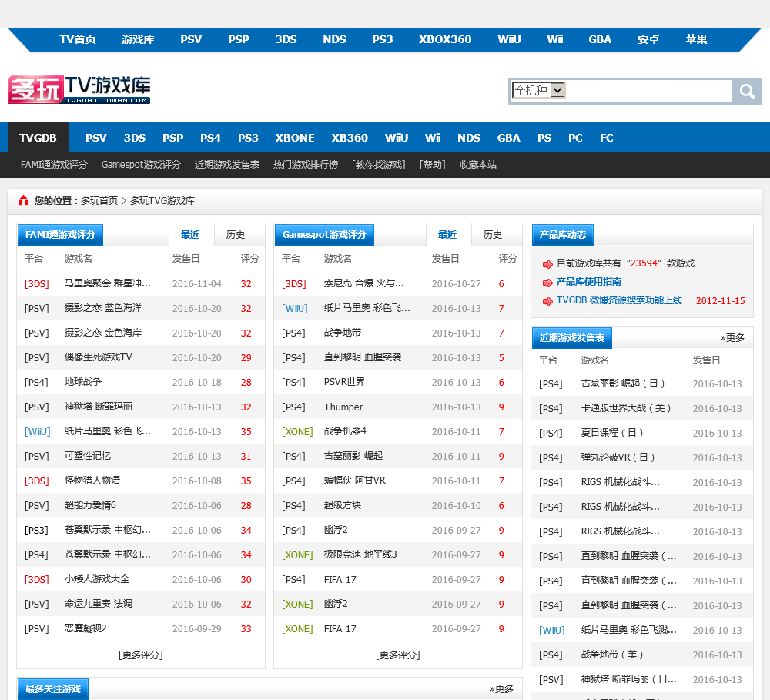Open 马里奥聚会 群星冲... game entry
Image resolution: width=770 pixels, height=700 pixels.
coord(108,283)
